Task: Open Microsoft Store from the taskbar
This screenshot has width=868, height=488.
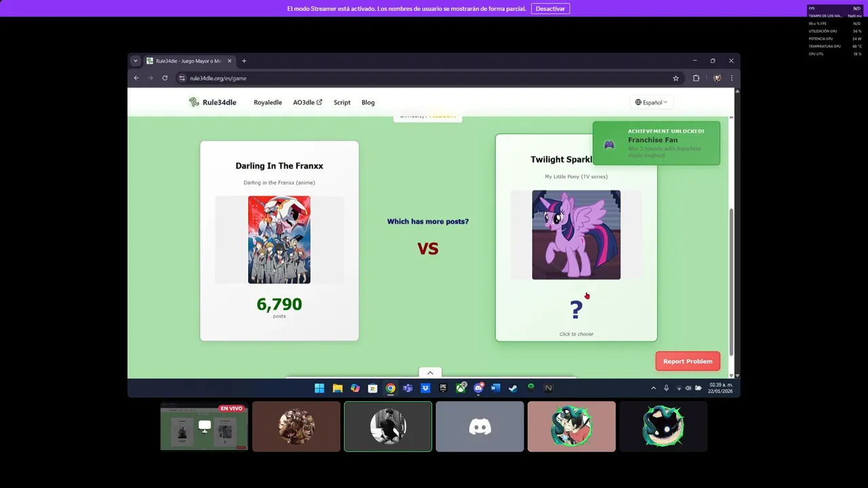Action: (x=372, y=388)
